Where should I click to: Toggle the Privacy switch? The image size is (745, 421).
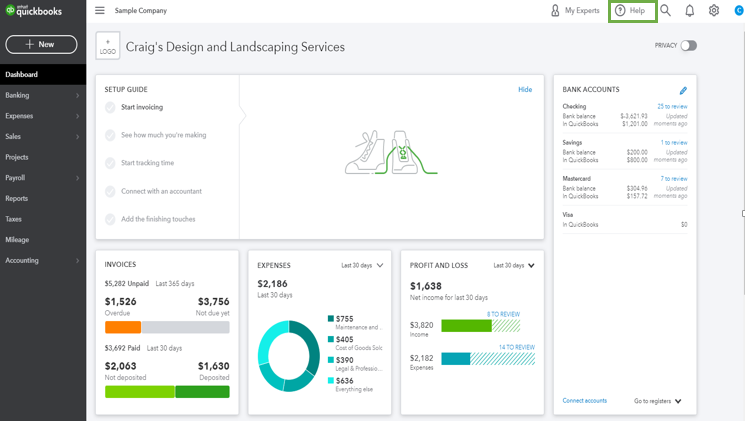(688, 46)
